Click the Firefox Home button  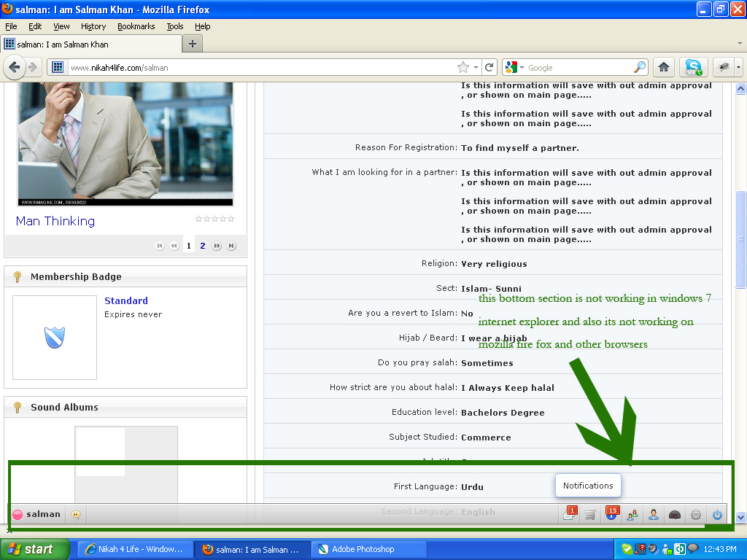click(x=663, y=67)
